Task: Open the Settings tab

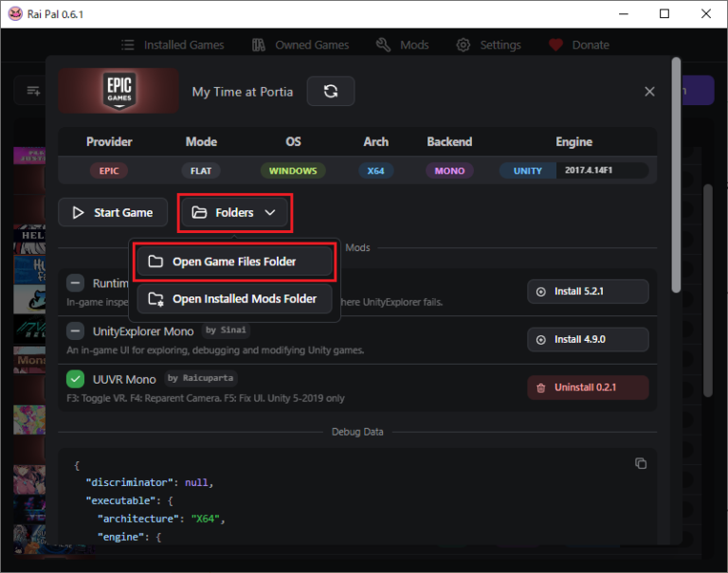Action: 489,45
